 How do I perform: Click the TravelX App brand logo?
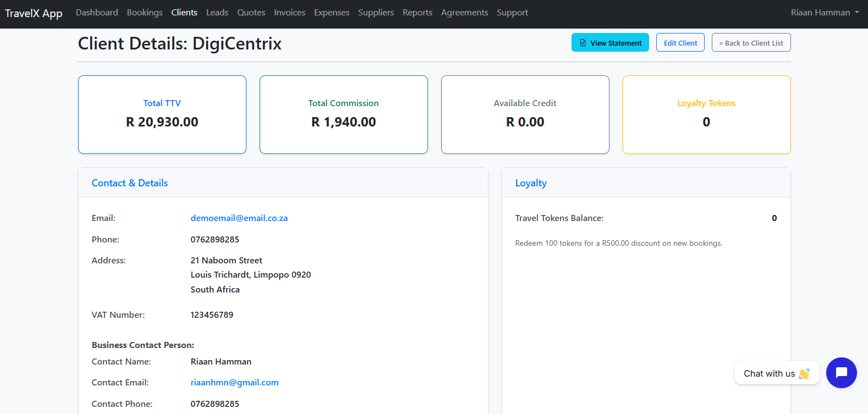[34, 13]
